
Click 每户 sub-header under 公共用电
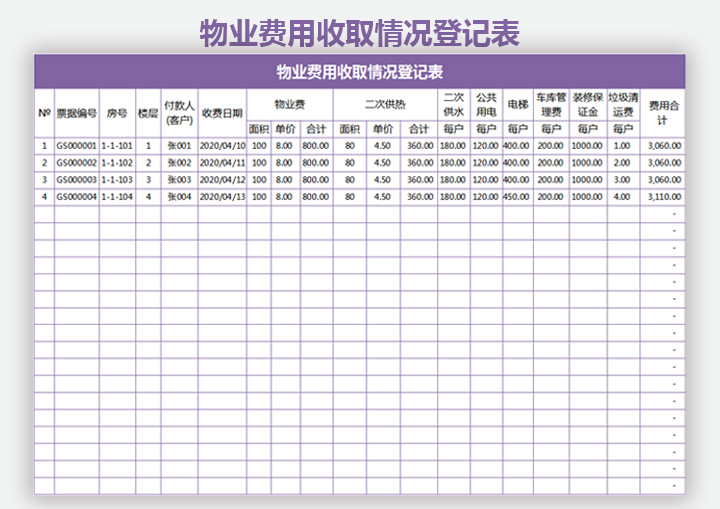coord(486,129)
